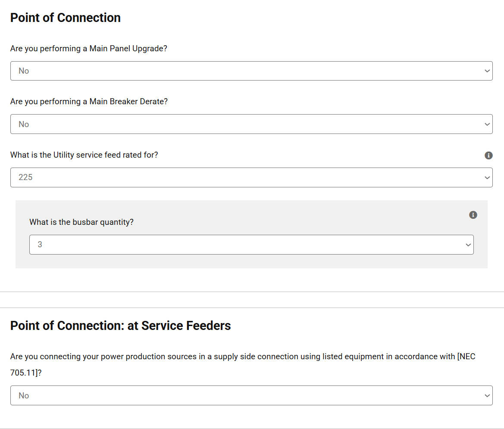The width and height of the screenshot is (504, 429).
Task: Click chevron arrow of supply side connection select
Action: tap(487, 395)
